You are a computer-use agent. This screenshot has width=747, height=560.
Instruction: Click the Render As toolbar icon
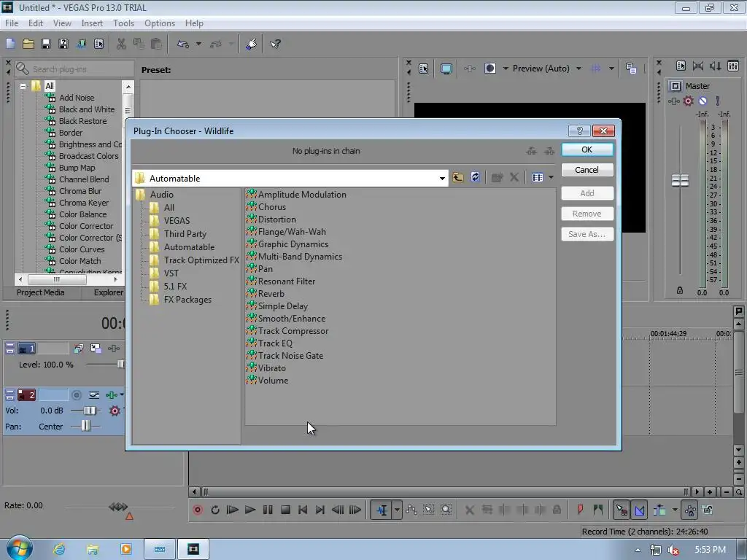click(x=82, y=44)
